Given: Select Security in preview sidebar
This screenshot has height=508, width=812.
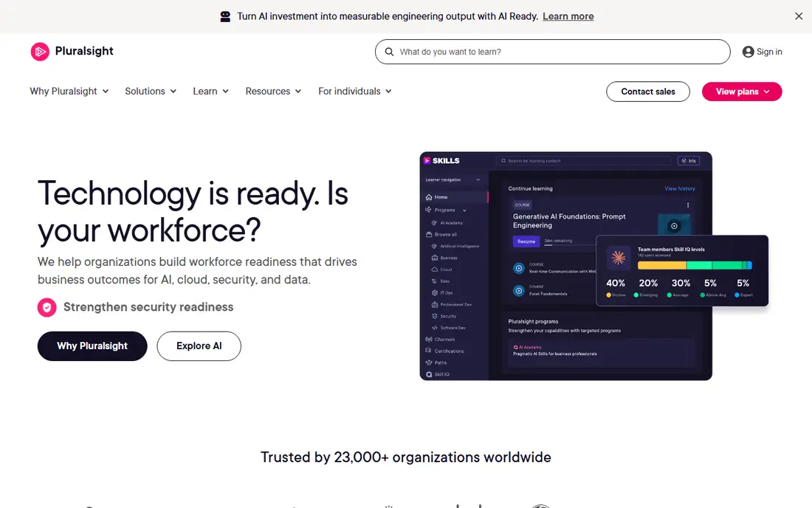Looking at the screenshot, I should (444, 316).
